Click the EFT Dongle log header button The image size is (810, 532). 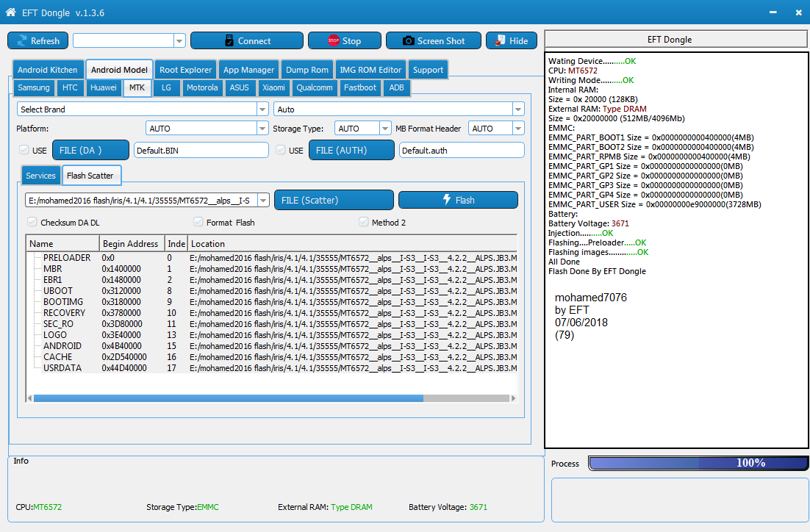coord(675,39)
